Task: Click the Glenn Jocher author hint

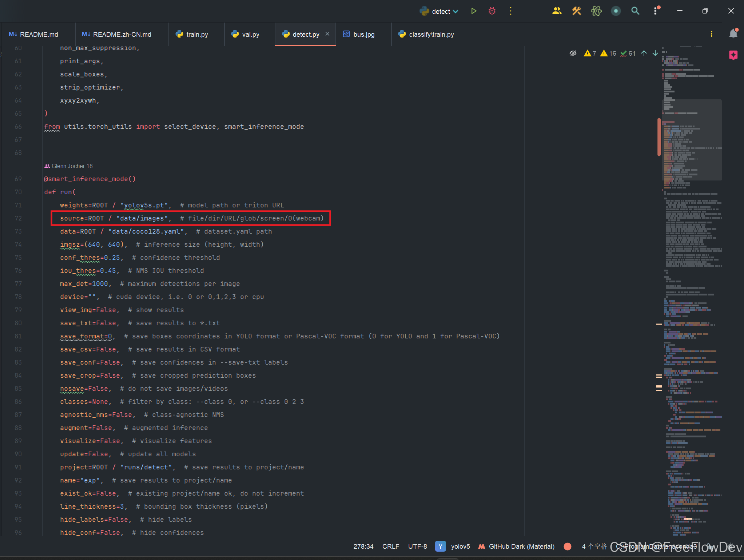Action: (x=69, y=166)
